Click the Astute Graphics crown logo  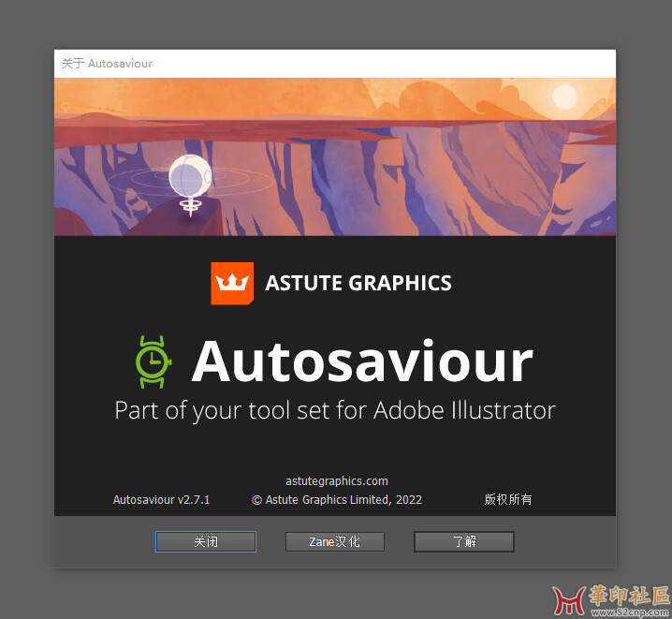232,284
